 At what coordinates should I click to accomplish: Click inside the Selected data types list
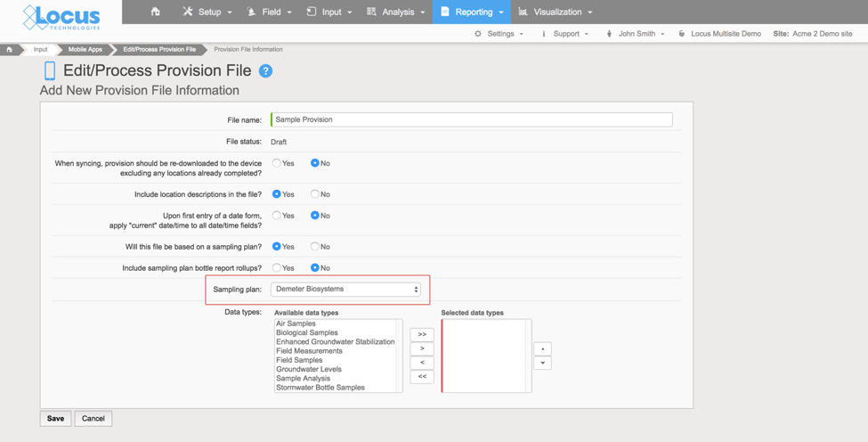click(487, 356)
